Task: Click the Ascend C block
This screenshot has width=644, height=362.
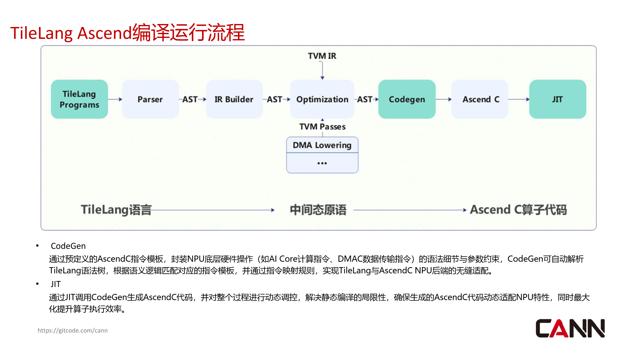Action: (480, 99)
